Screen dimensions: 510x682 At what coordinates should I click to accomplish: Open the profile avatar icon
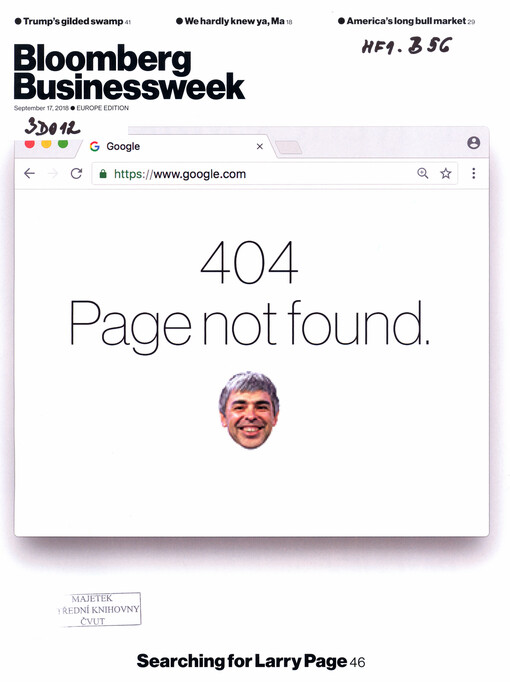pos(473,143)
